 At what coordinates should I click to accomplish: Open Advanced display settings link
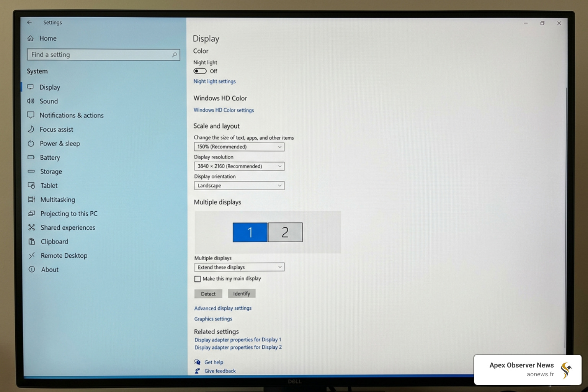[223, 308]
